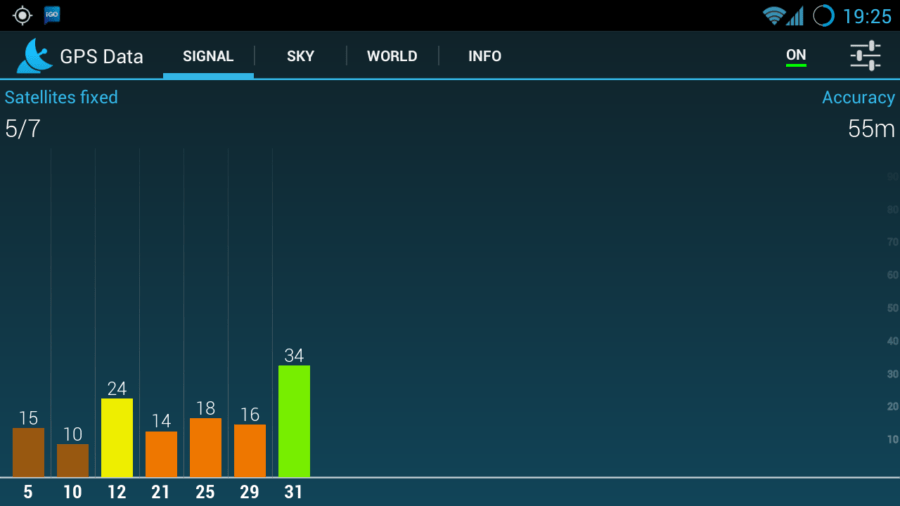Open the settings sliders icon
Viewport: 900px width, 506px height.
click(866, 56)
